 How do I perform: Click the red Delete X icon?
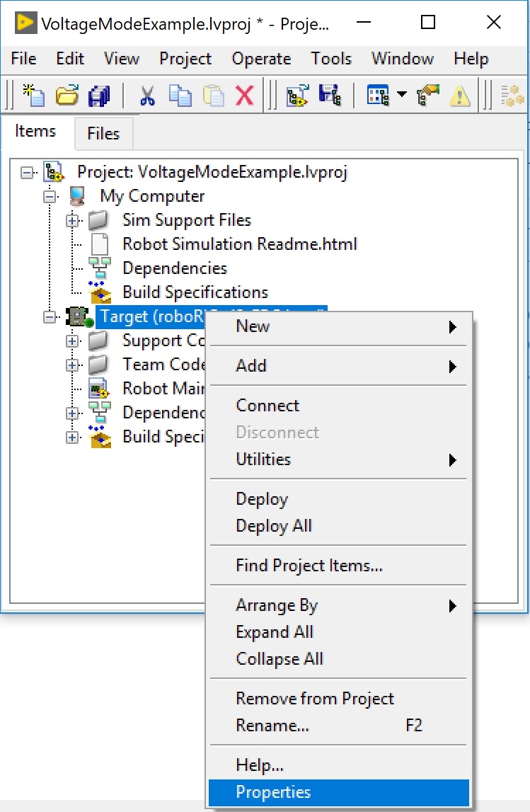[x=245, y=96]
